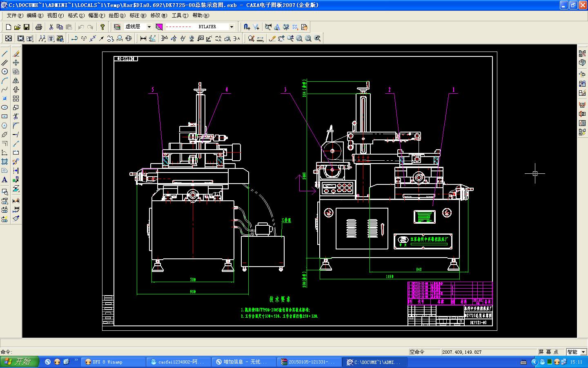This screenshot has width=588, height=368.
Task: Select the Line drawing tool
Action: (5, 54)
